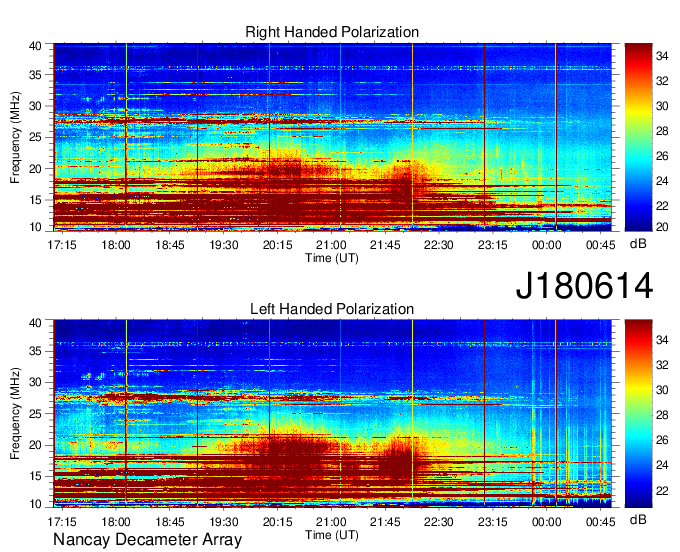Click the "18:00" time tick on the Right Handed plot
This screenshot has width=680, height=552.
coord(116,245)
